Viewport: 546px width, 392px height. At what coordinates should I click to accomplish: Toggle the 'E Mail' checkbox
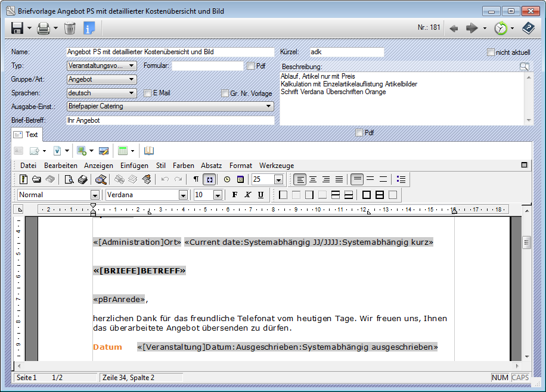tap(148, 93)
